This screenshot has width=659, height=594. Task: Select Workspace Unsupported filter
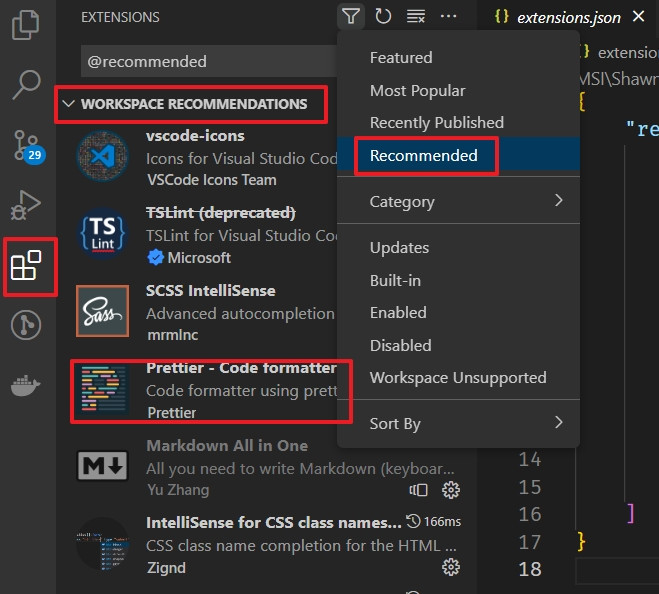[x=458, y=378]
